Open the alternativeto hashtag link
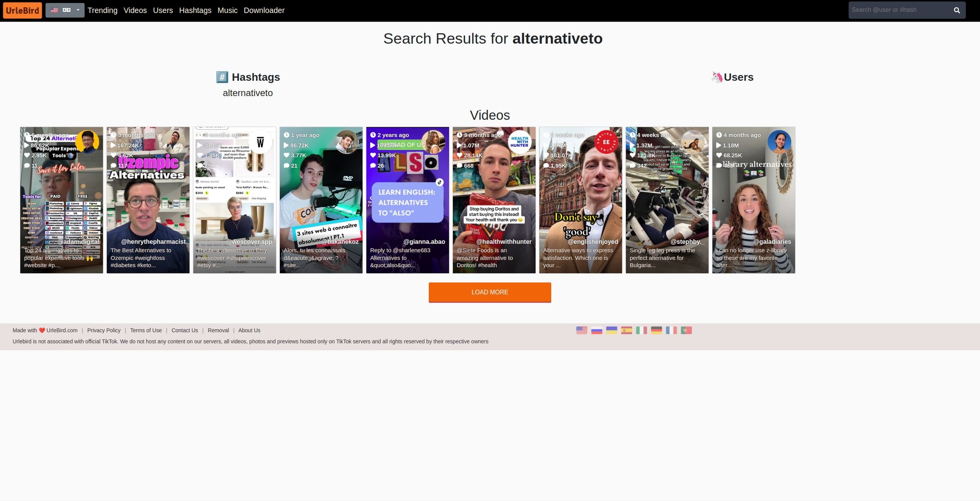The height and width of the screenshot is (501, 980). click(x=248, y=93)
